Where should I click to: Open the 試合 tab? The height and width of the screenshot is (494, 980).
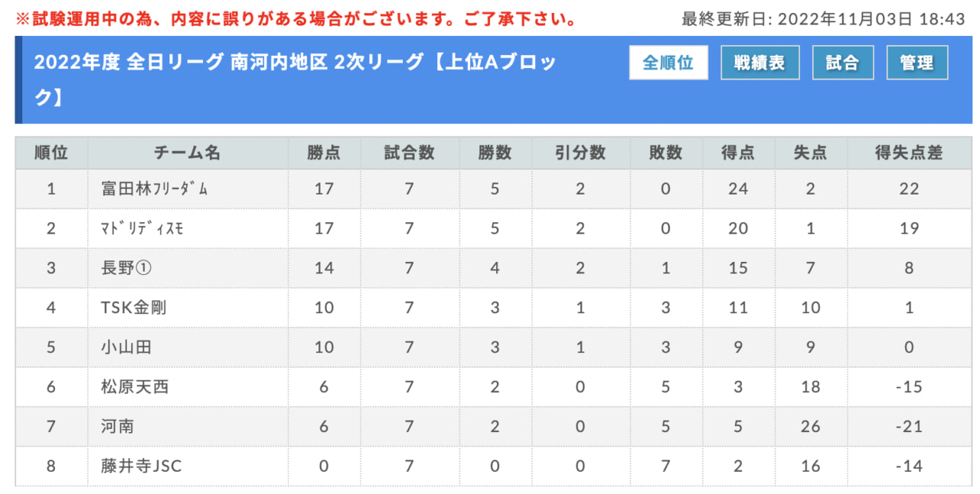tap(842, 63)
